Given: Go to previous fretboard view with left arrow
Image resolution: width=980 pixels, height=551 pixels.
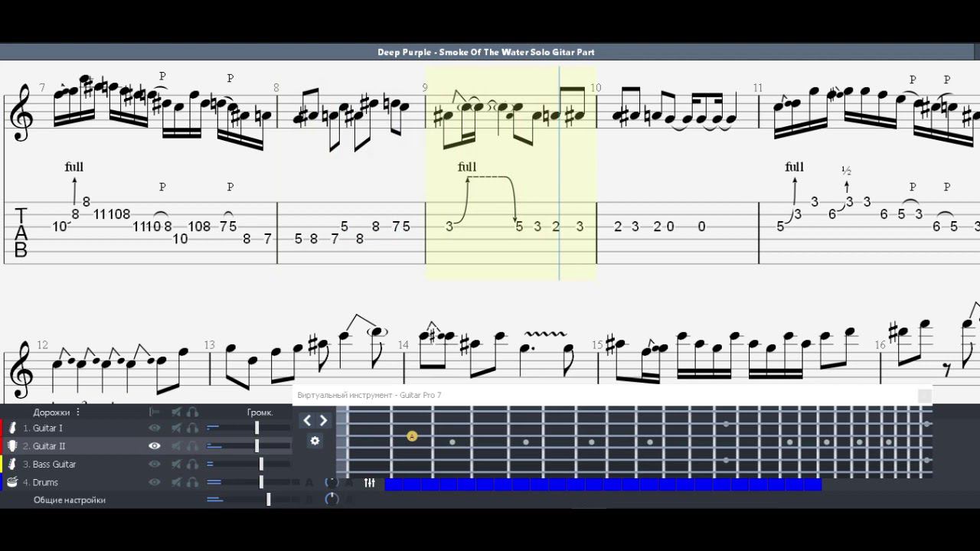Looking at the screenshot, I should (307, 420).
